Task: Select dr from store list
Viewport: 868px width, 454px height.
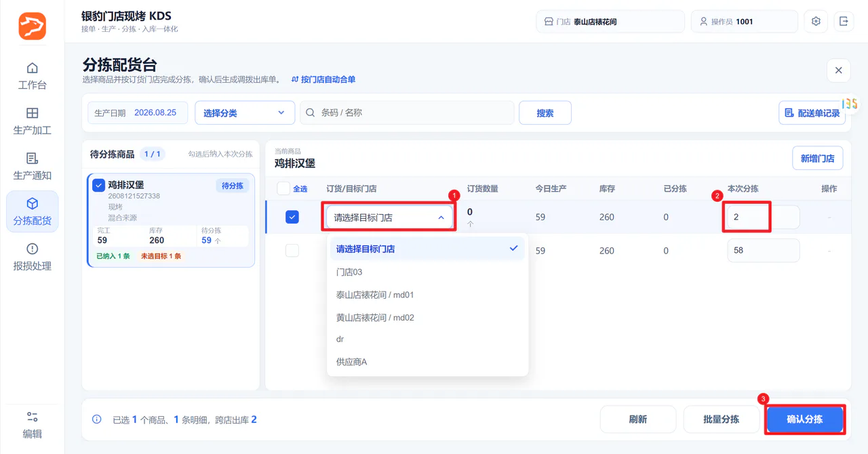Action: click(427, 339)
